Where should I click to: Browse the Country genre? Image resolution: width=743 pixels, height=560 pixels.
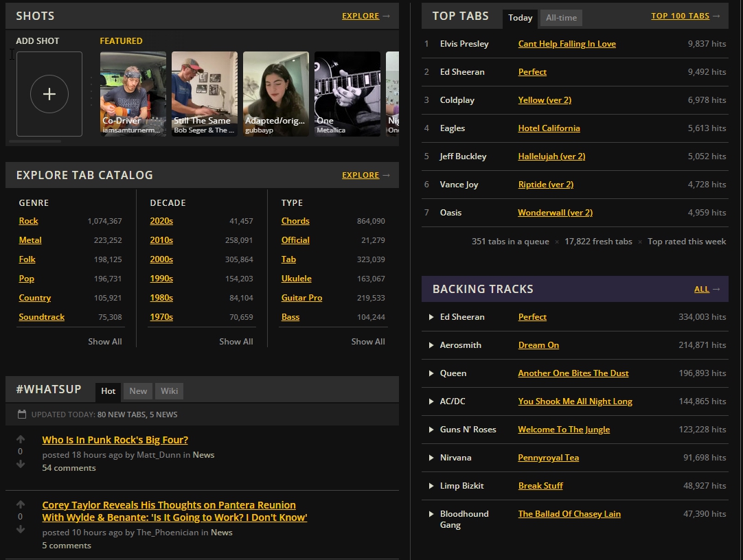point(34,298)
